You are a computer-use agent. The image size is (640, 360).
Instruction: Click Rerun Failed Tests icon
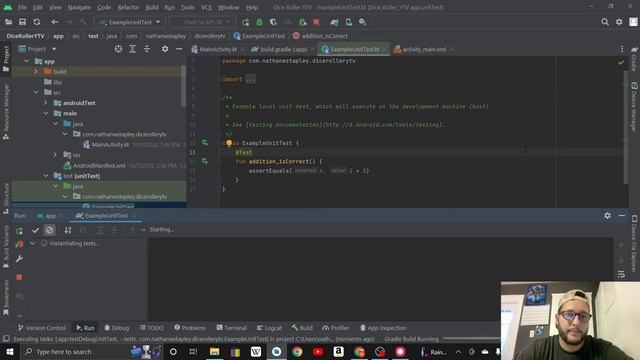[x=19, y=244]
